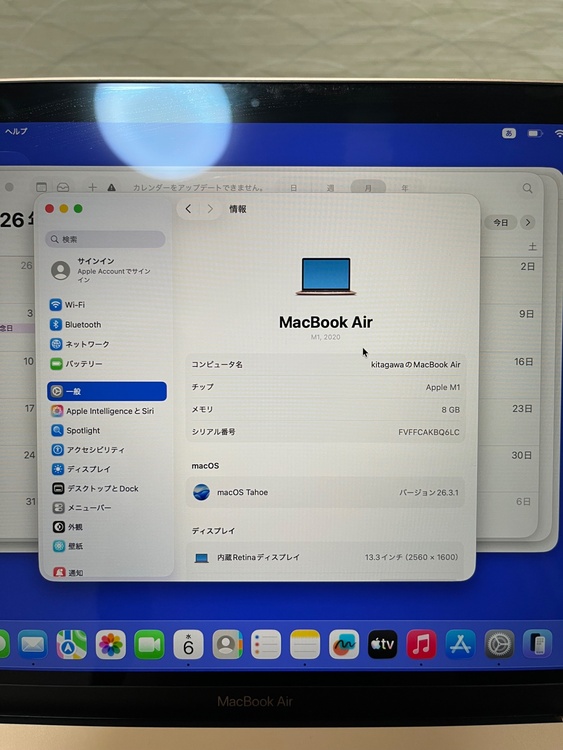Open System Settings from the Dock
The height and width of the screenshot is (750, 563).
[x=499, y=644]
